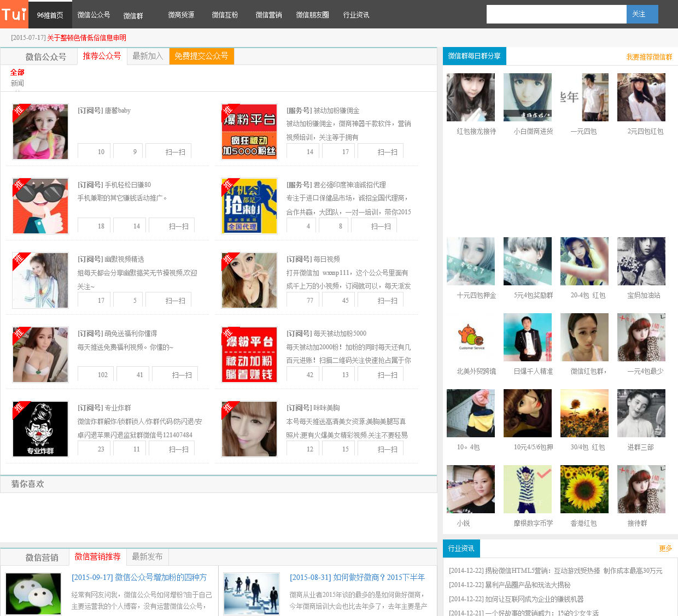Screen dimensions: 678x616
Task: Switch to the 微信营销推荐 tab
Action: click(97, 556)
